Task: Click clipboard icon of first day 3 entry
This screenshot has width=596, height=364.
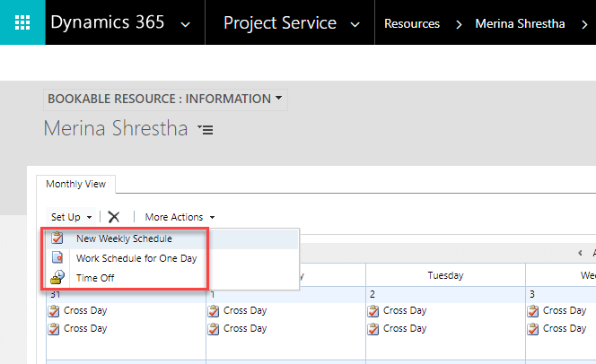Action: coord(533,311)
